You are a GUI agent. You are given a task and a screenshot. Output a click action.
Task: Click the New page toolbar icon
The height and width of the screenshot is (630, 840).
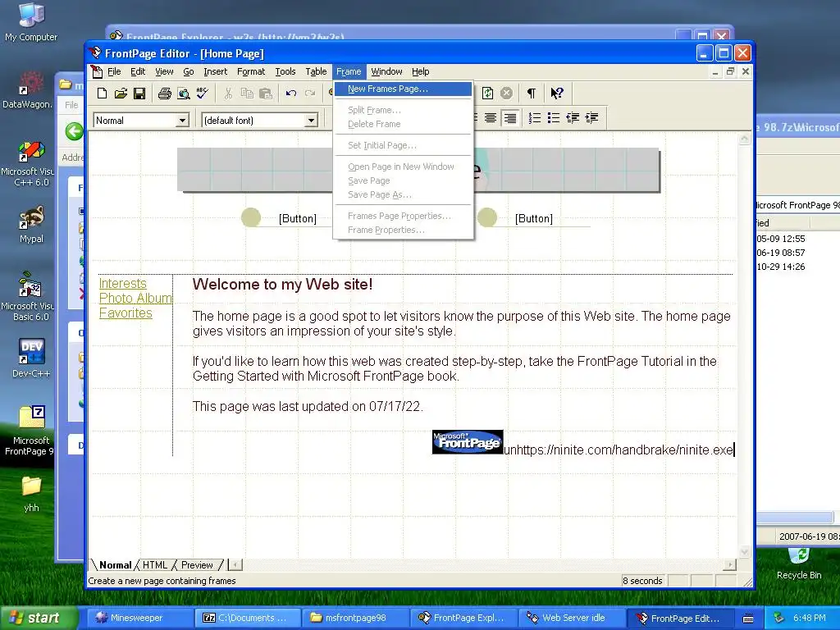click(102, 94)
